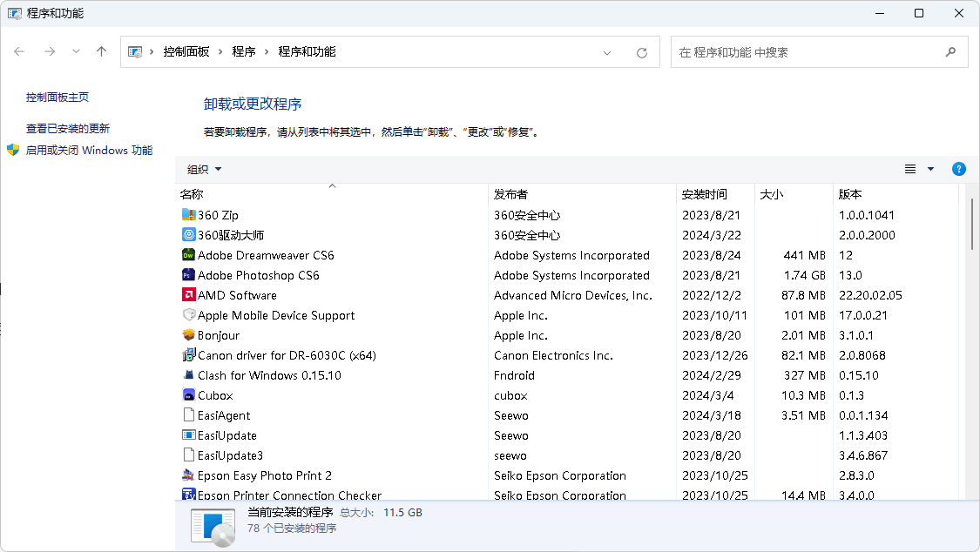Image resolution: width=980 pixels, height=552 pixels.
Task: Sort by 名称 column header
Action: (x=332, y=194)
